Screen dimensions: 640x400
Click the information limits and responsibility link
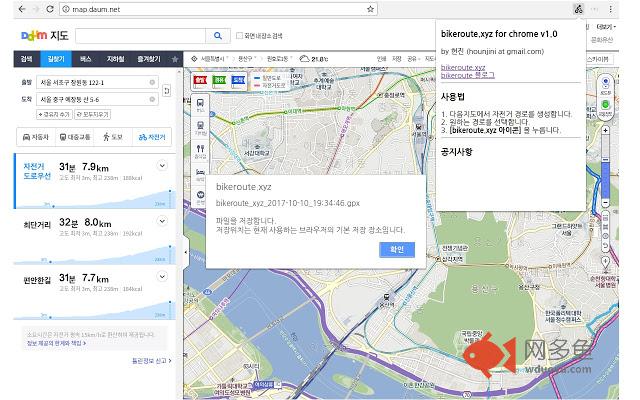click(x=56, y=343)
